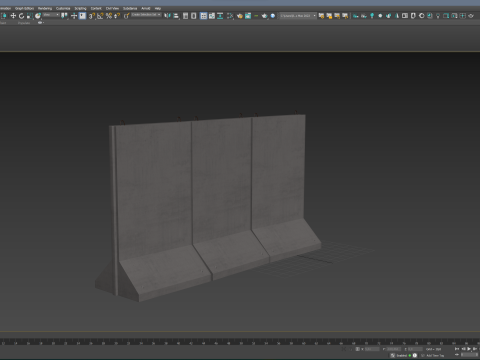The height and width of the screenshot is (360, 480).
Task: Click the Z coordinate field
Action: 415,349
